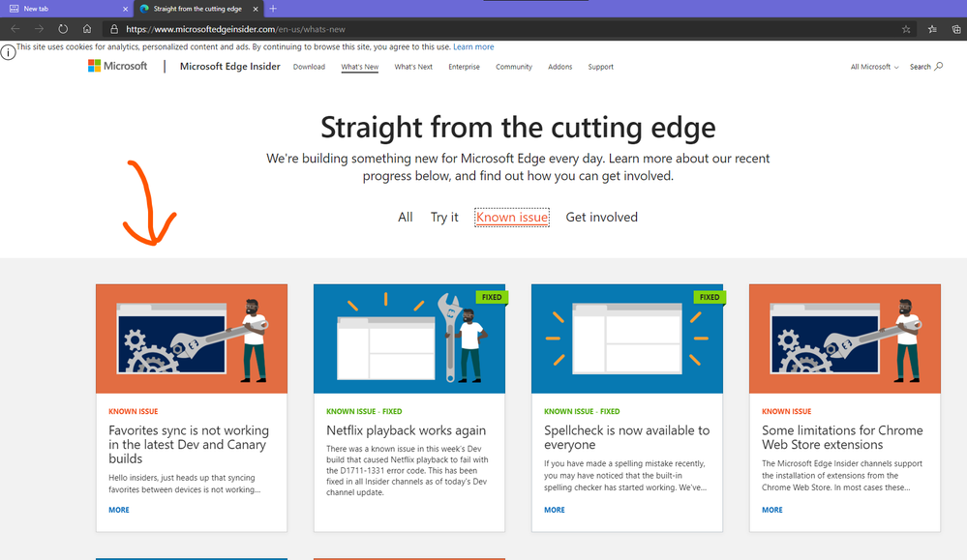This screenshot has height=560, width=967.
Task: Open the What's New nav item
Action: pos(359,67)
